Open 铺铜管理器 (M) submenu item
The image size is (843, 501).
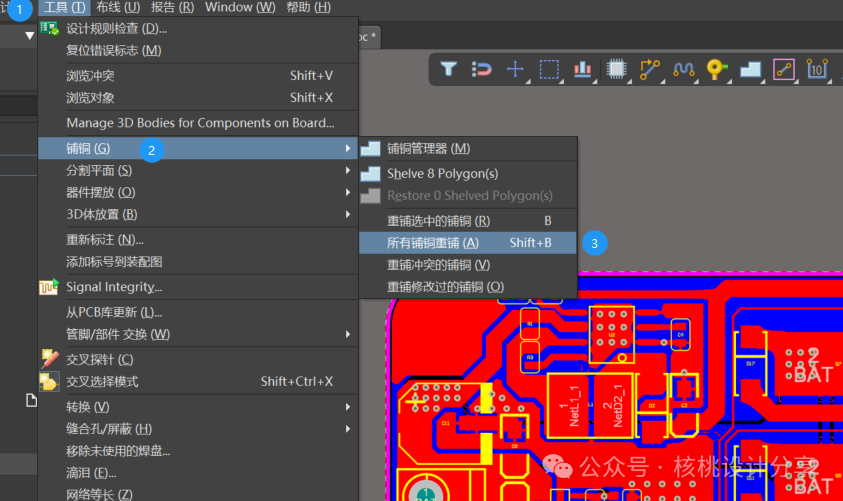click(x=468, y=148)
